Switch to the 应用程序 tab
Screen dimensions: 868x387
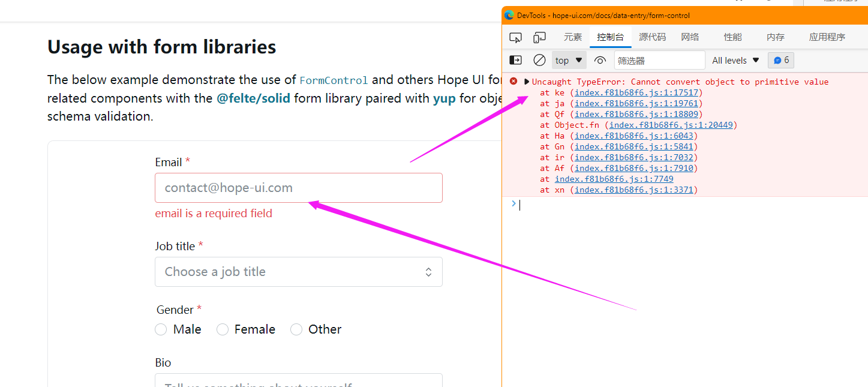pyautogui.click(x=827, y=37)
